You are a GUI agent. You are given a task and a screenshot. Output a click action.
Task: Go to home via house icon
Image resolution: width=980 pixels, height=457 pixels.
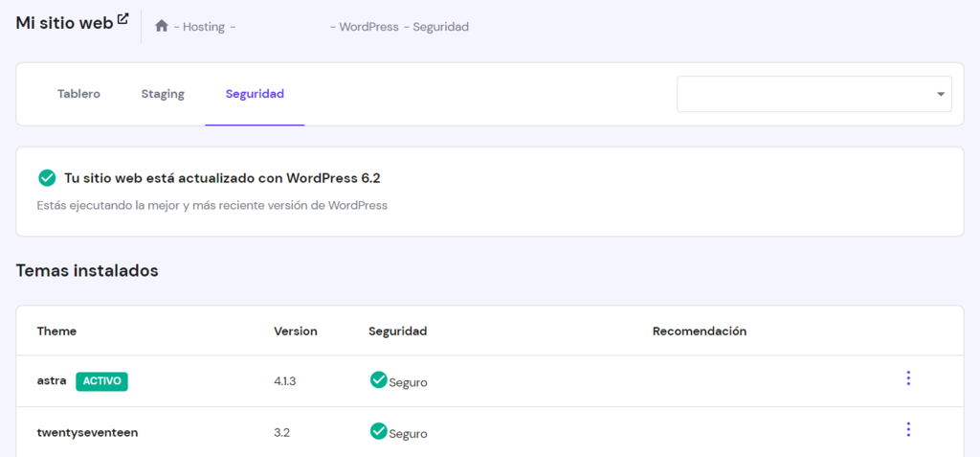pyautogui.click(x=162, y=26)
